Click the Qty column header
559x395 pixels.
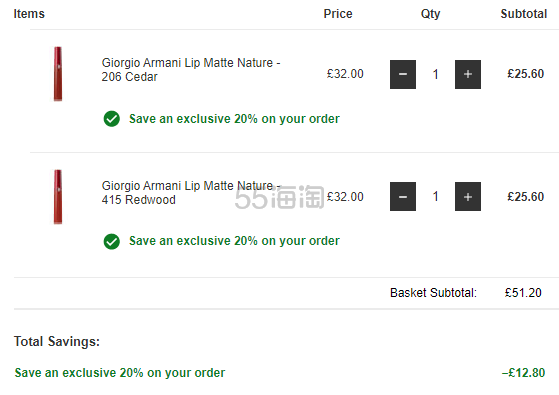click(x=430, y=14)
